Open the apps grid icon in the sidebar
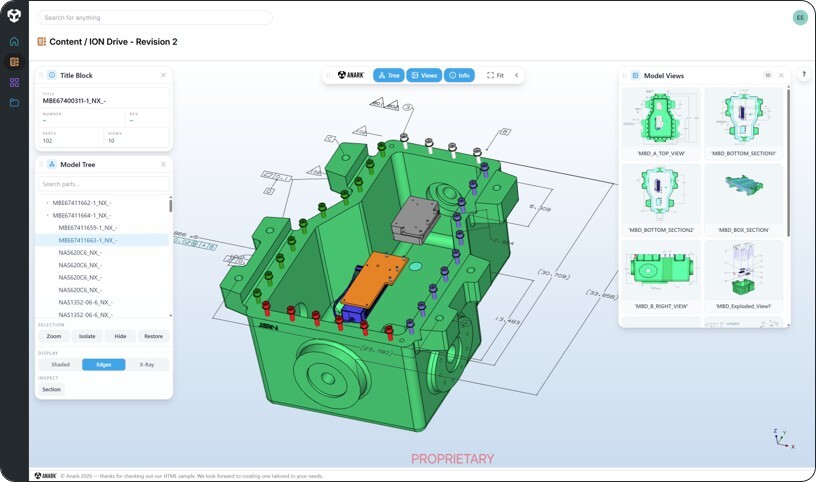The height and width of the screenshot is (482, 816). coord(14,82)
